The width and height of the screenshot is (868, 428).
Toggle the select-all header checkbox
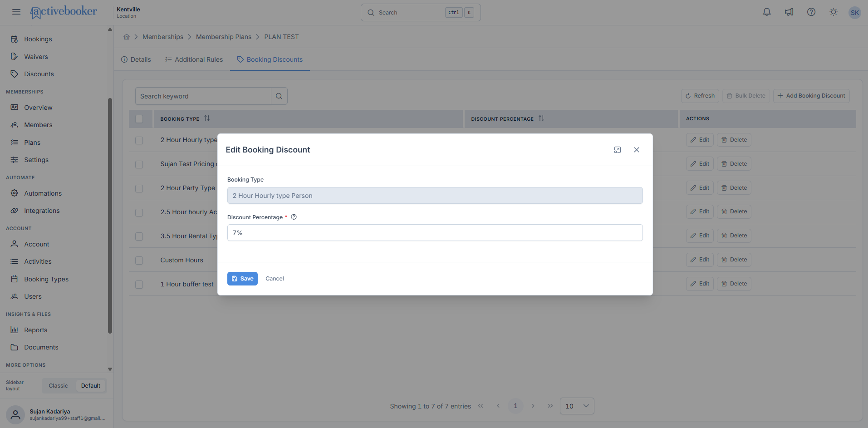(x=139, y=119)
